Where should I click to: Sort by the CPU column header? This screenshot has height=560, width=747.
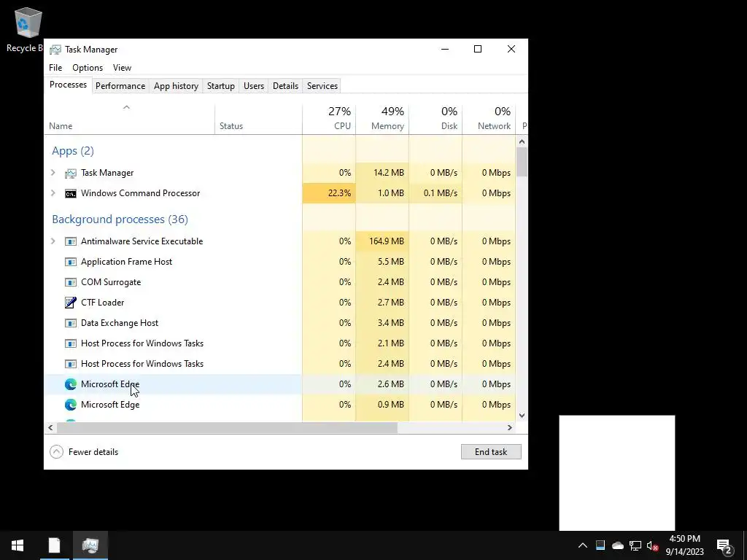(329, 118)
